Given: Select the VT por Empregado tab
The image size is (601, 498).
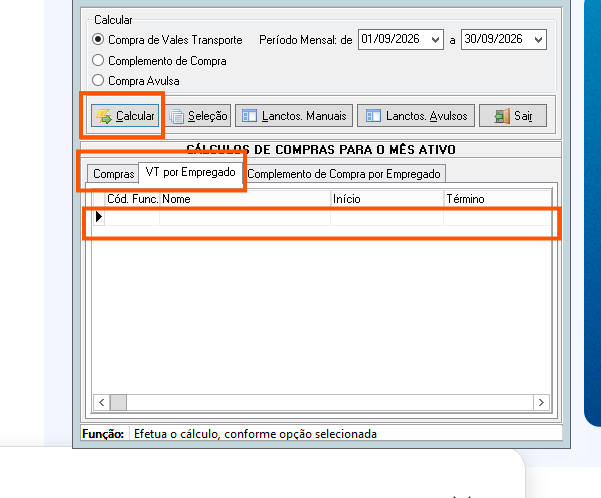Looking at the screenshot, I should (x=190, y=172).
